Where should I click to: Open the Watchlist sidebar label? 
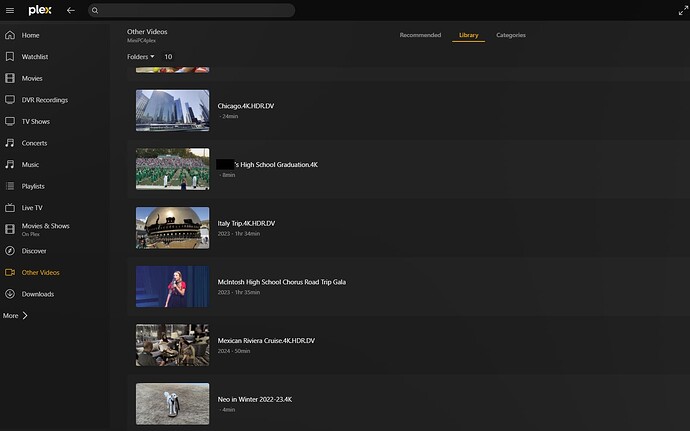(x=35, y=57)
